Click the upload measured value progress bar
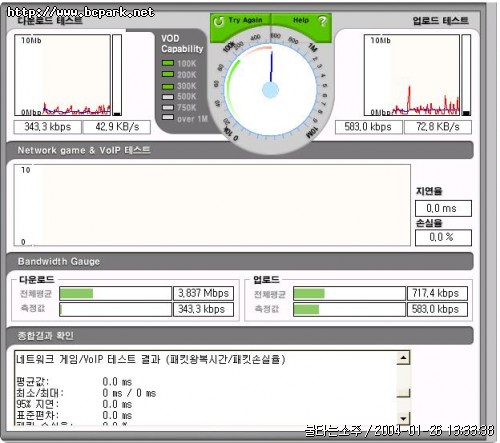This screenshot has height=443, width=500. [349, 309]
